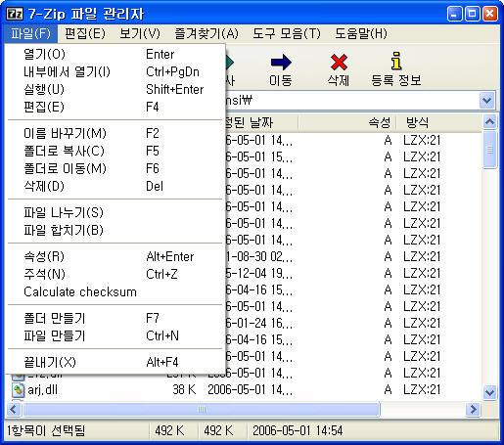The width and height of the screenshot is (504, 445).
Task: Click the 5-12-04 19... date cell
Action: pyautogui.click(x=259, y=273)
